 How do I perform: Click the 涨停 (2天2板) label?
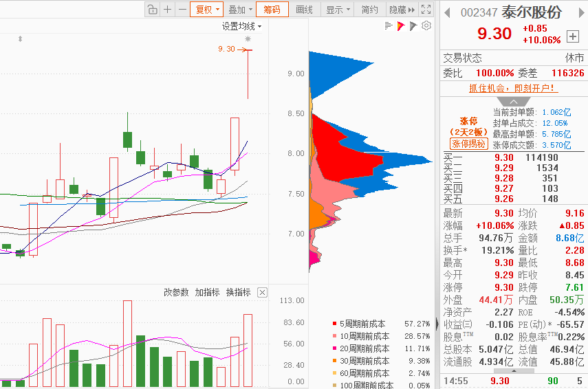[x=469, y=126]
